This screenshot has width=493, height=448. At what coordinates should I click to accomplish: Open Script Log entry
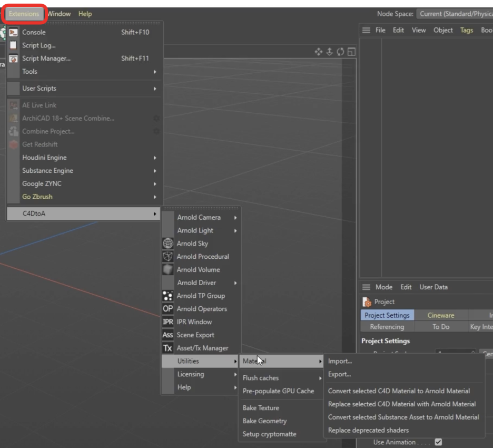click(x=85, y=45)
